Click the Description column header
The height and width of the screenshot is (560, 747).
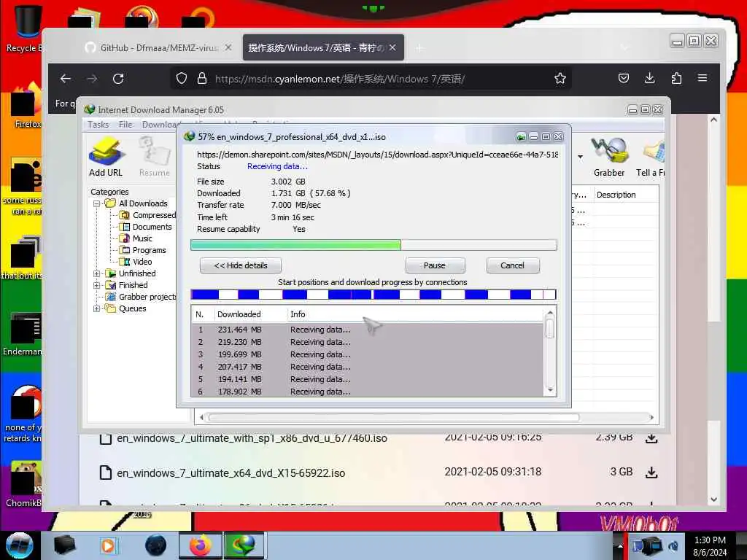(625, 195)
